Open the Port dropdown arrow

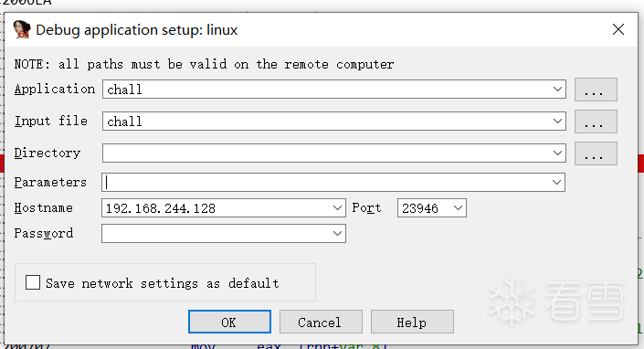tap(458, 208)
